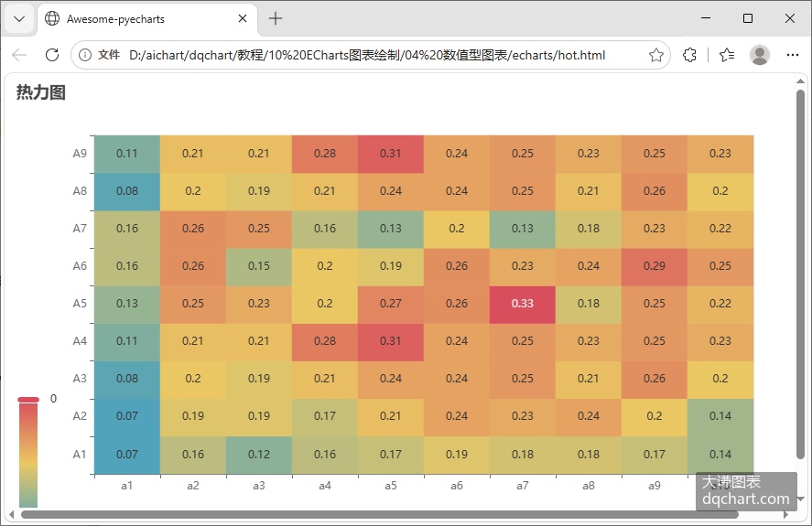Click the browser back arrow

click(19, 55)
